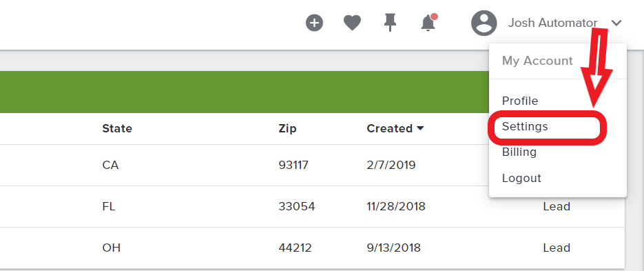644x271 pixels.
Task: Open Billing from the dropdown menu
Action: tap(519, 152)
